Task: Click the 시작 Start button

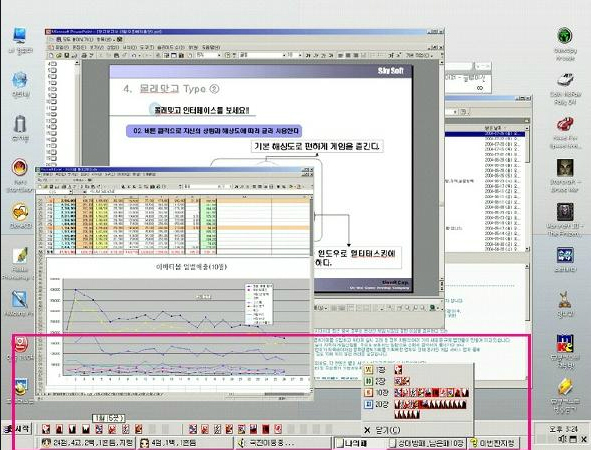Action: click(x=17, y=429)
